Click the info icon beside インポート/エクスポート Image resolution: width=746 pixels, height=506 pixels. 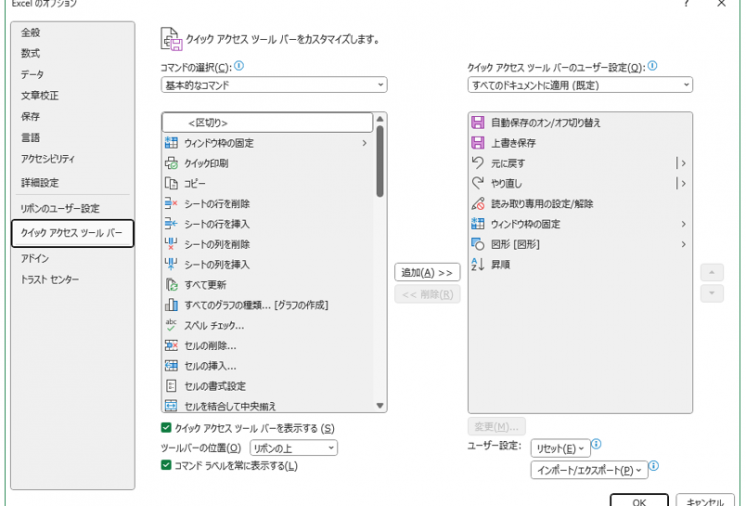654,466
